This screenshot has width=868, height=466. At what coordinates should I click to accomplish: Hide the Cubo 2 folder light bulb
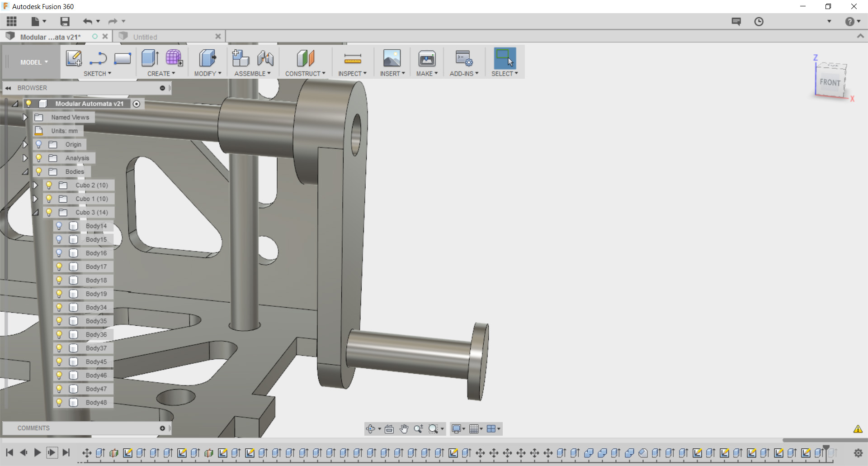pos(49,185)
